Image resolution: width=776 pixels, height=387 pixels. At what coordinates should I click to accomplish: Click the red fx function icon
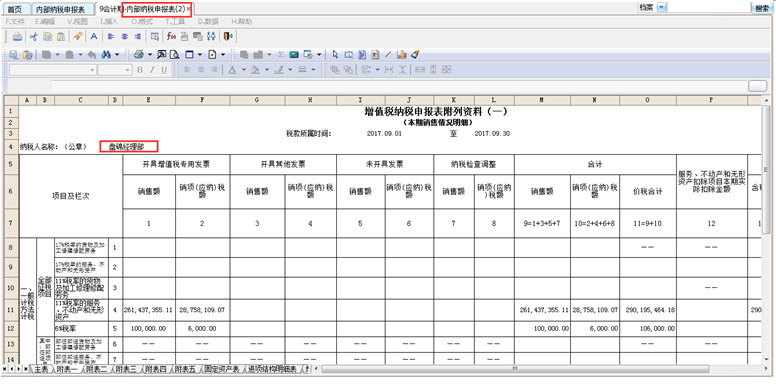[171, 36]
